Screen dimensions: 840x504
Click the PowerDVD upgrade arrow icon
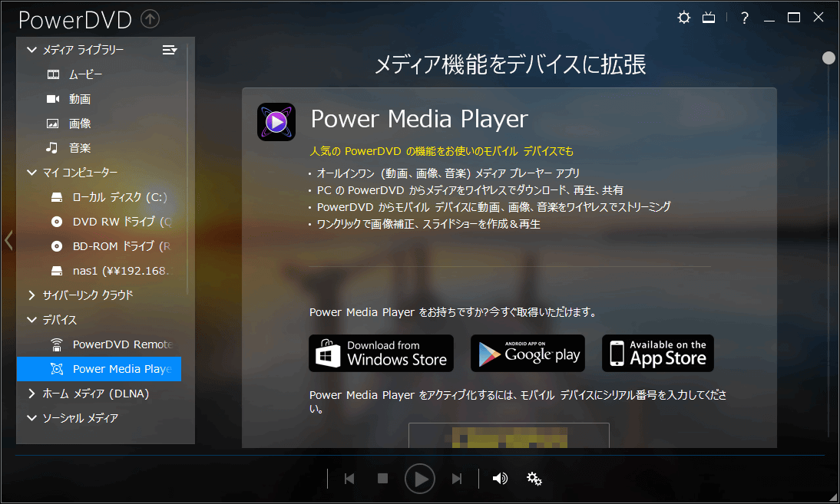(150, 19)
